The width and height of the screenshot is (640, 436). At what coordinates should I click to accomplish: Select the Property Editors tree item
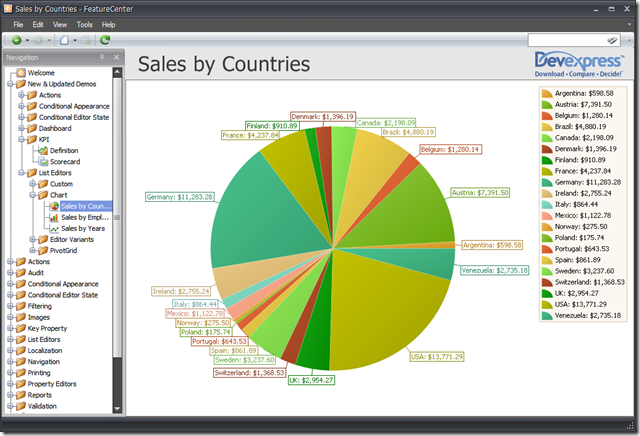tap(52, 384)
